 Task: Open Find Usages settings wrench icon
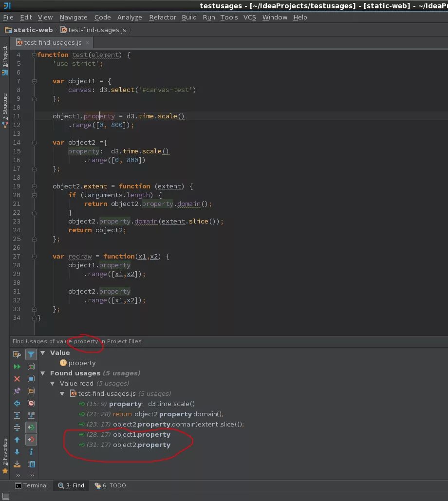pos(17,354)
